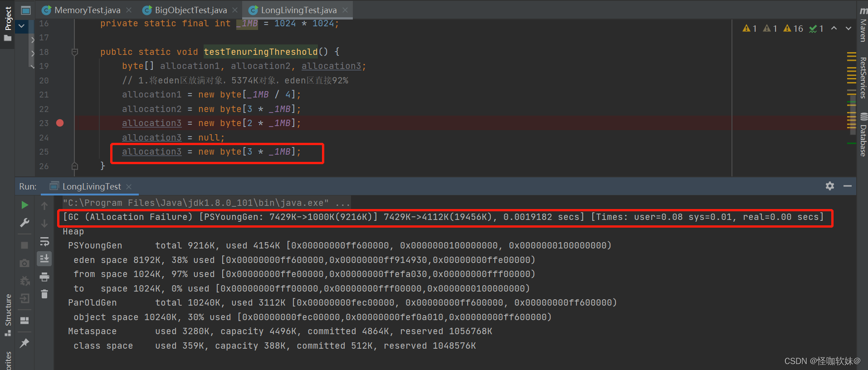This screenshot has height=370, width=868.
Task: Click the restore layout icon
Action: [x=24, y=321]
